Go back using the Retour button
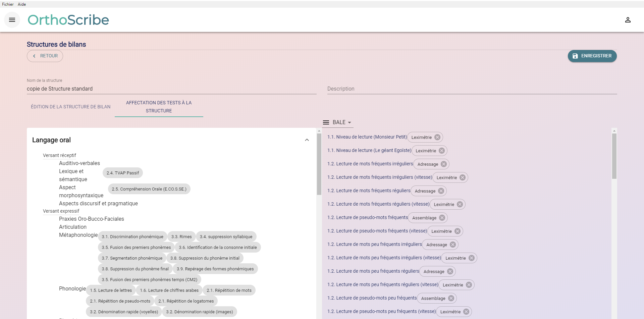This screenshot has height=319, width=644. point(45,56)
